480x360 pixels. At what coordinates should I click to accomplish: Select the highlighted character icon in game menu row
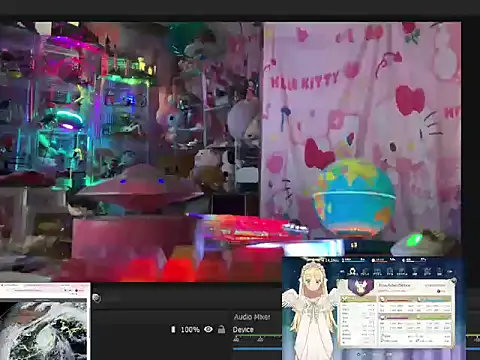click(352, 271)
